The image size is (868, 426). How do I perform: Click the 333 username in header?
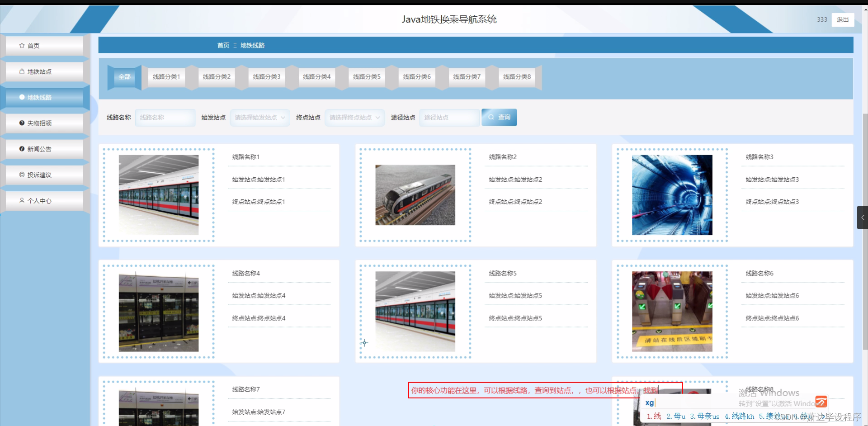point(822,19)
